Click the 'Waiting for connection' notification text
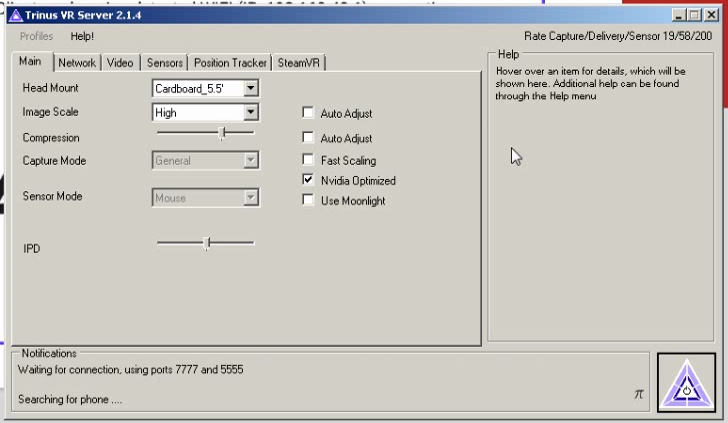The height and width of the screenshot is (423, 728). [130, 370]
